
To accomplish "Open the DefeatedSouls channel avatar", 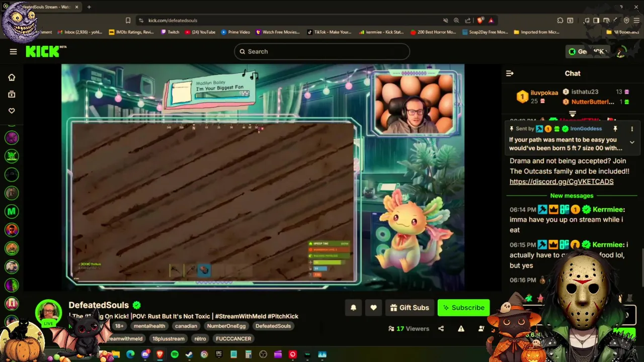I will pos(48,312).
